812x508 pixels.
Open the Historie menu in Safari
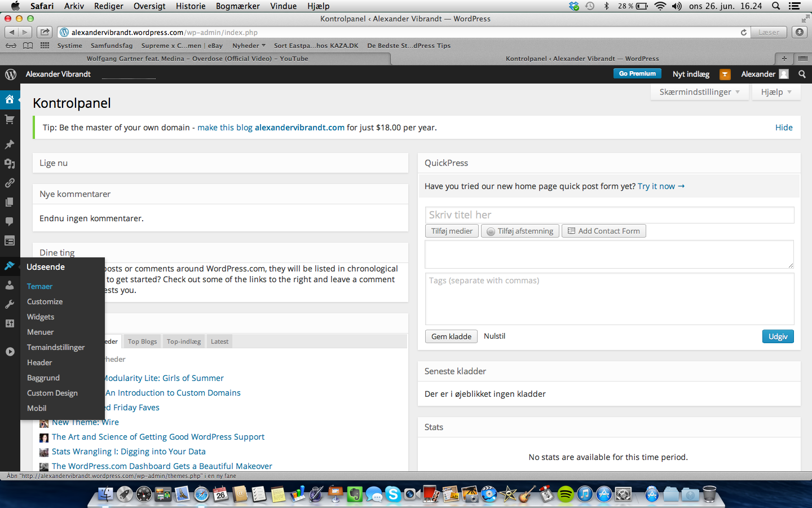(191, 6)
